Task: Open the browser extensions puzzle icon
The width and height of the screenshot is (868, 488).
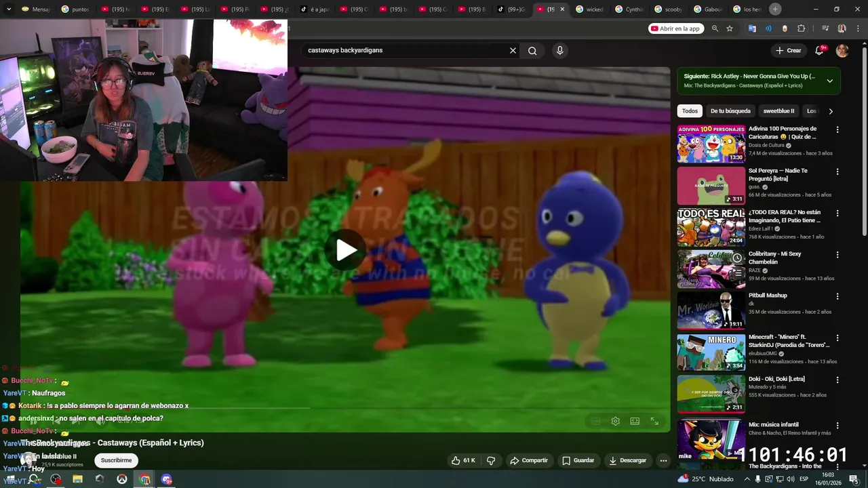Action: click(801, 28)
